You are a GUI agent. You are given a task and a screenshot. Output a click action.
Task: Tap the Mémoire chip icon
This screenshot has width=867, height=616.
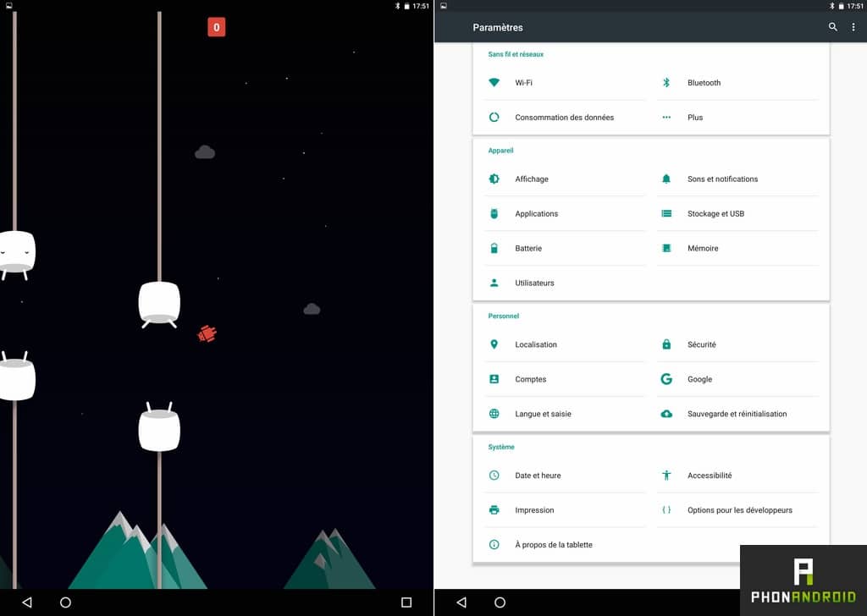(x=666, y=248)
